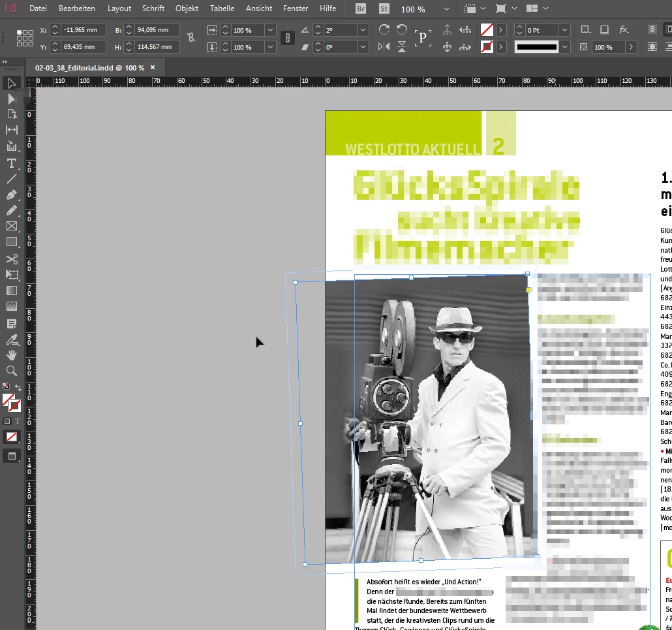The image size is (672, 630).
Task: Open the Layout menu
Action: point(119,8)
